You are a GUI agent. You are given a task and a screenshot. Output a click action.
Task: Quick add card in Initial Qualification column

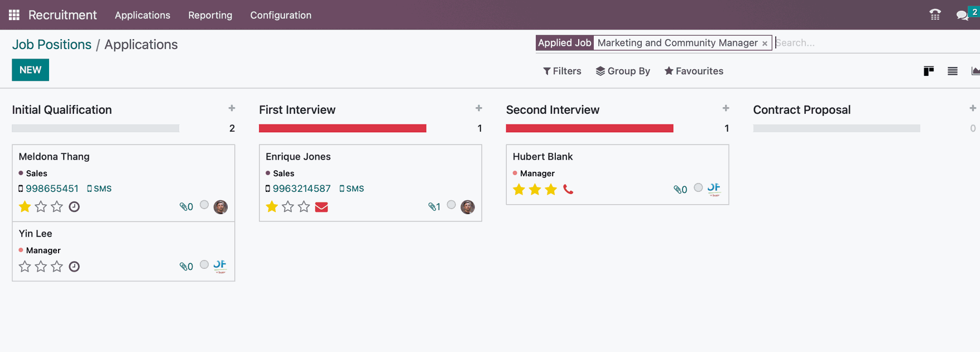click(232, 108)
